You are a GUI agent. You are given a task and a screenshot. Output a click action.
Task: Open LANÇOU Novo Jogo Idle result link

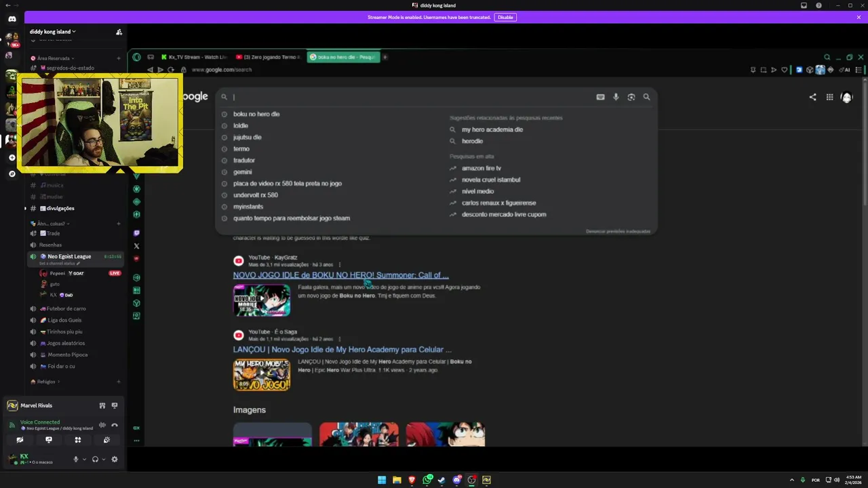pos(342,350)
